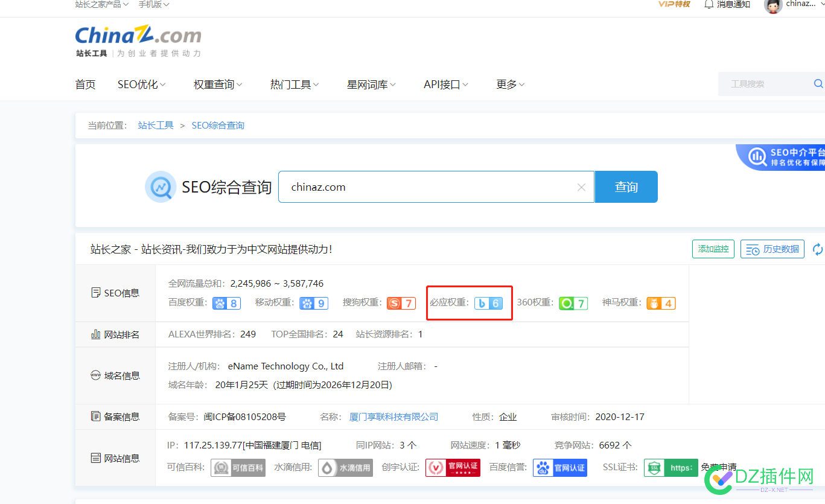Click the 同IP网站 3 个 value
This screenshot has width=825, height=504.
click(408, 445)
